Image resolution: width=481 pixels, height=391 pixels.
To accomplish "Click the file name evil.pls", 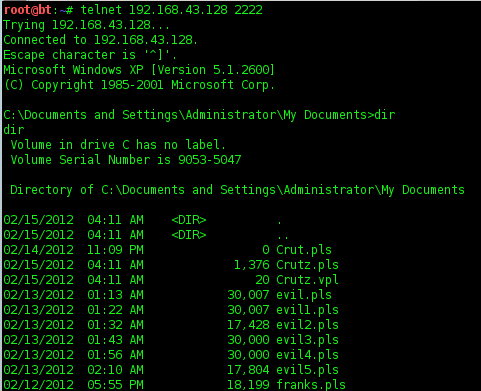I will 304,295.
